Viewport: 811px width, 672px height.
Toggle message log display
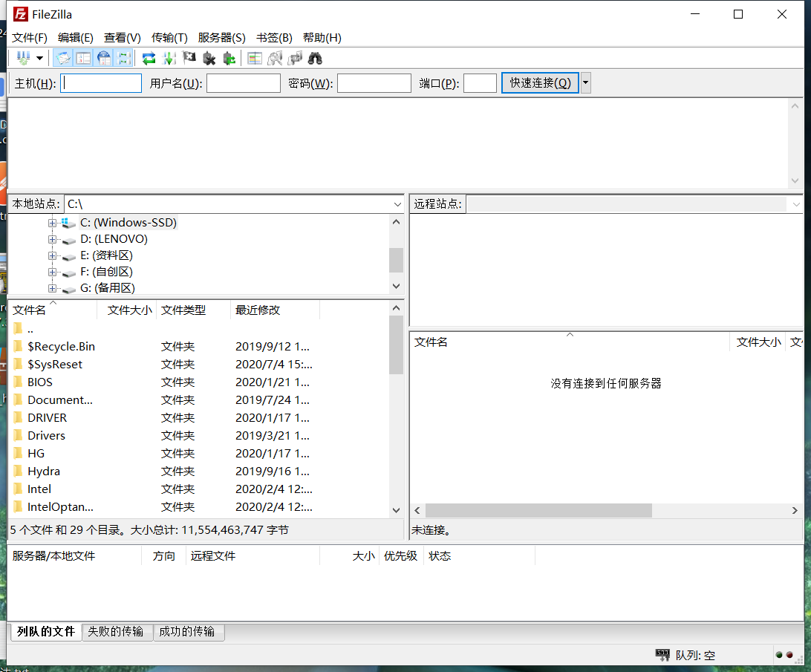click(x=63, y=58)
